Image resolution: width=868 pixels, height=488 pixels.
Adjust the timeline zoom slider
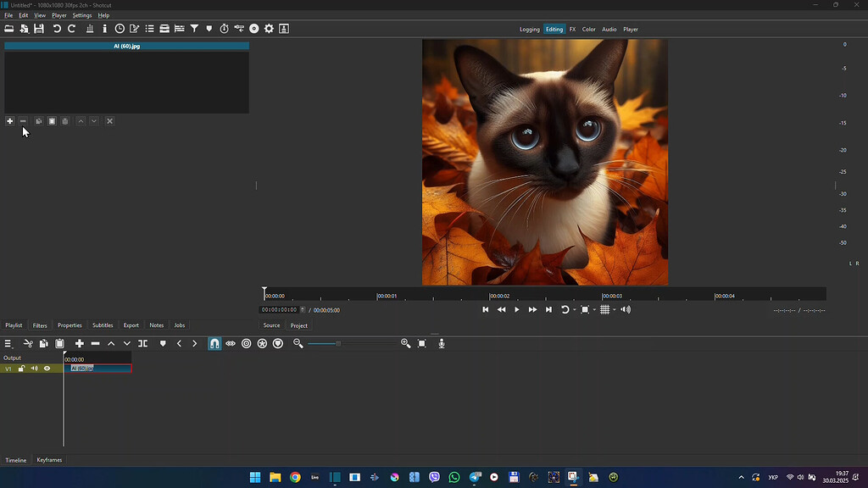coord(352,344)
